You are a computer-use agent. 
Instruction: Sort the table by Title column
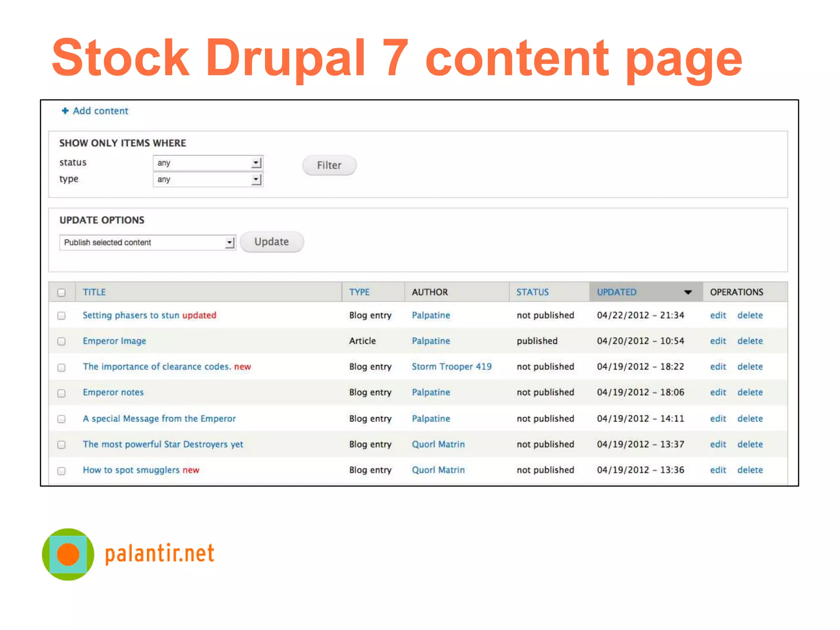click(x=94, y=292)
